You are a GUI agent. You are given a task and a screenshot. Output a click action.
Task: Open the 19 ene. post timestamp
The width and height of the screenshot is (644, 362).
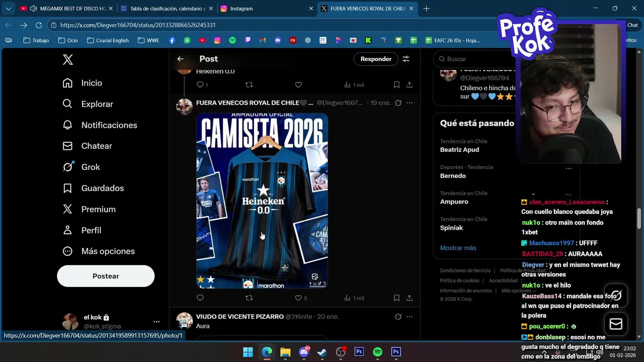coord(380,103)
